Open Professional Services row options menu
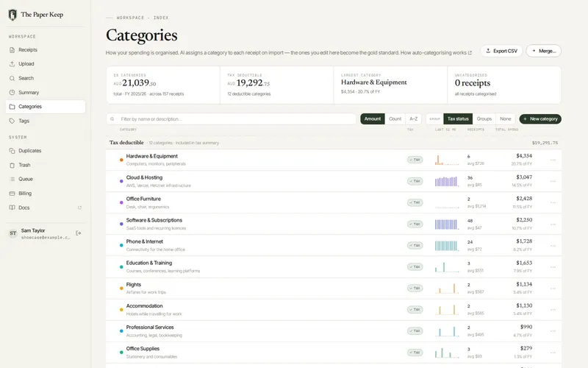This screenshot has height=368, width=588. (553, 331)
